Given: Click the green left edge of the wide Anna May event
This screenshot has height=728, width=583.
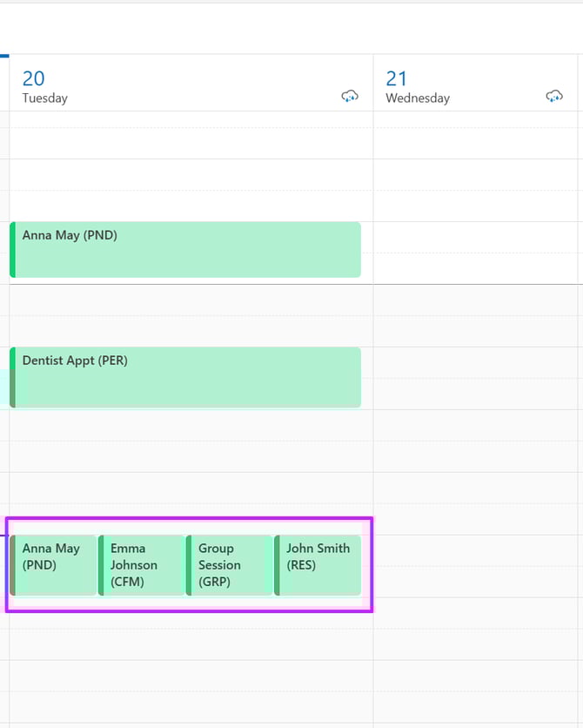Looking at the screenshot, I should (x=12, y=250).
